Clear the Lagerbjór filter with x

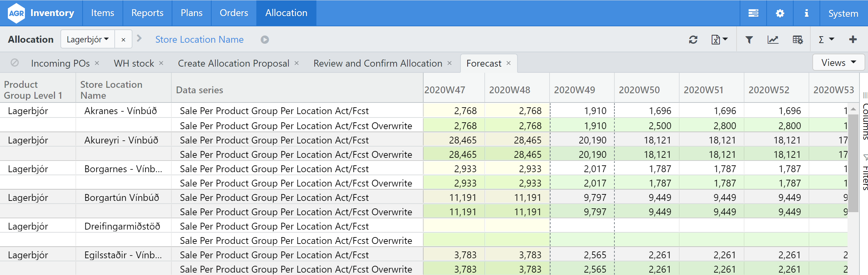(123, 40)
